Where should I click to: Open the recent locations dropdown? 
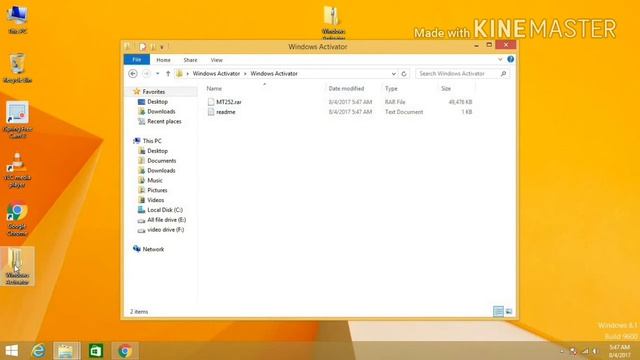[x=158, y=74]
